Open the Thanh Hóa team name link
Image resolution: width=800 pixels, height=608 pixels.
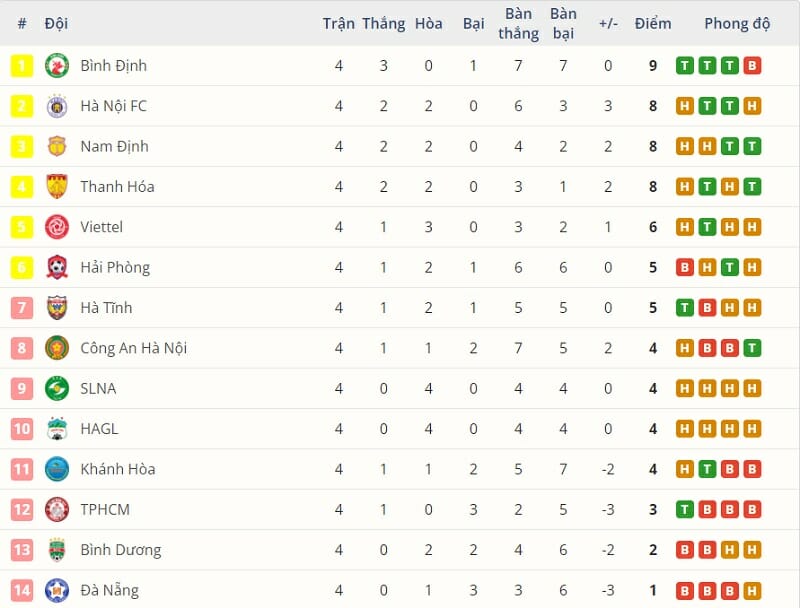click(117, 187)
